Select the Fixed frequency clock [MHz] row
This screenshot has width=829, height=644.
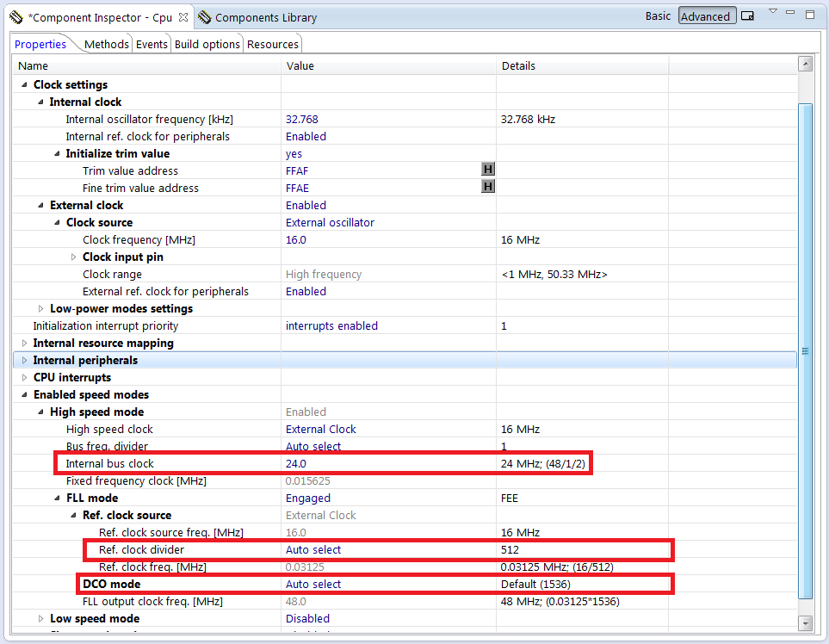pyautogui.click(x=405, y=481)
